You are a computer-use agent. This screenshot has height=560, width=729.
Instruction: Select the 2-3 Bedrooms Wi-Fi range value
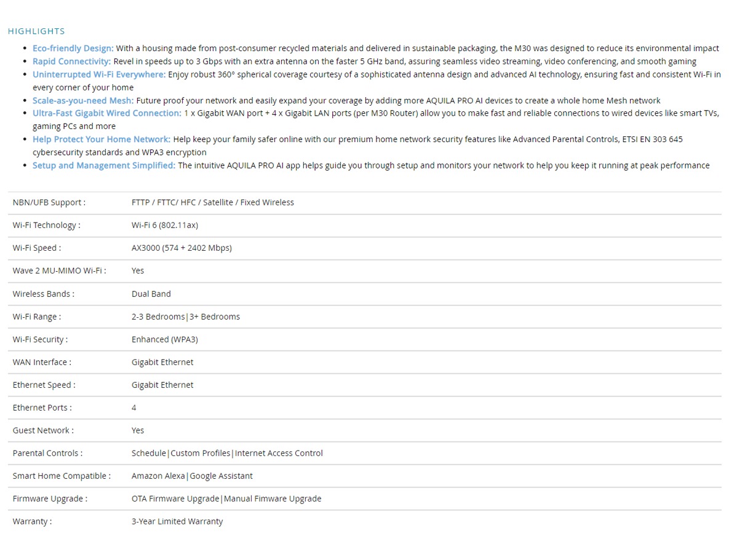coord(158,317)
